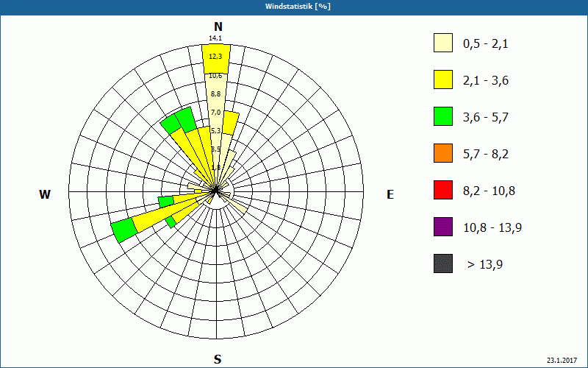Screen dimensions: 588x368
Task: Click the yellow top segment of the north bar
Action: (216, 59)
